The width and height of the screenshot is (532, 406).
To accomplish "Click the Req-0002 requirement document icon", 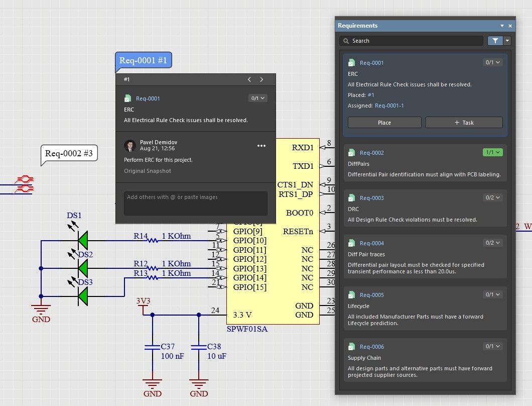I will point(351,152).
